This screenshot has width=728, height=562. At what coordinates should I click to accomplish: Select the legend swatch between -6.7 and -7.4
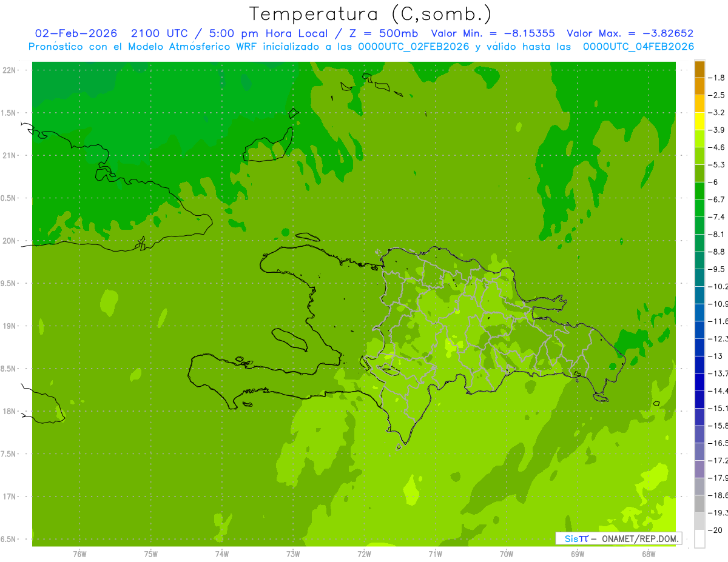pyautogui.click(x=699, y=208)
